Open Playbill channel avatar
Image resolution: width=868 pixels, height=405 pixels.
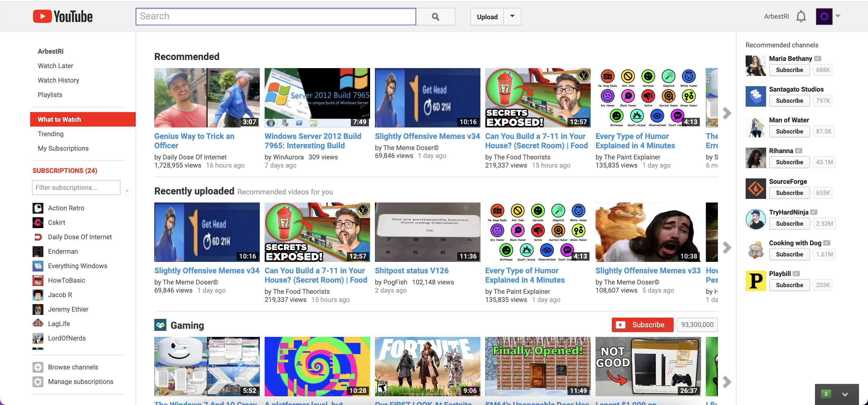coord(756,280)
